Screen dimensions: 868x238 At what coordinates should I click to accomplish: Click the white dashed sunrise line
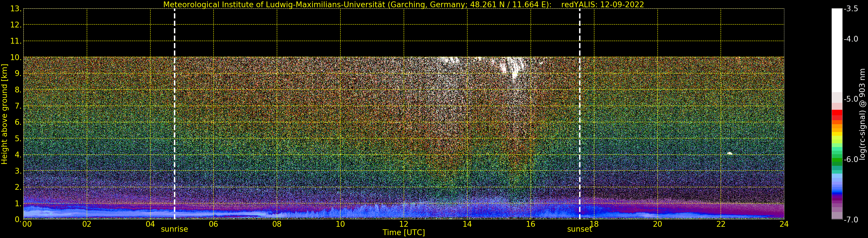[x=174, y=114]
